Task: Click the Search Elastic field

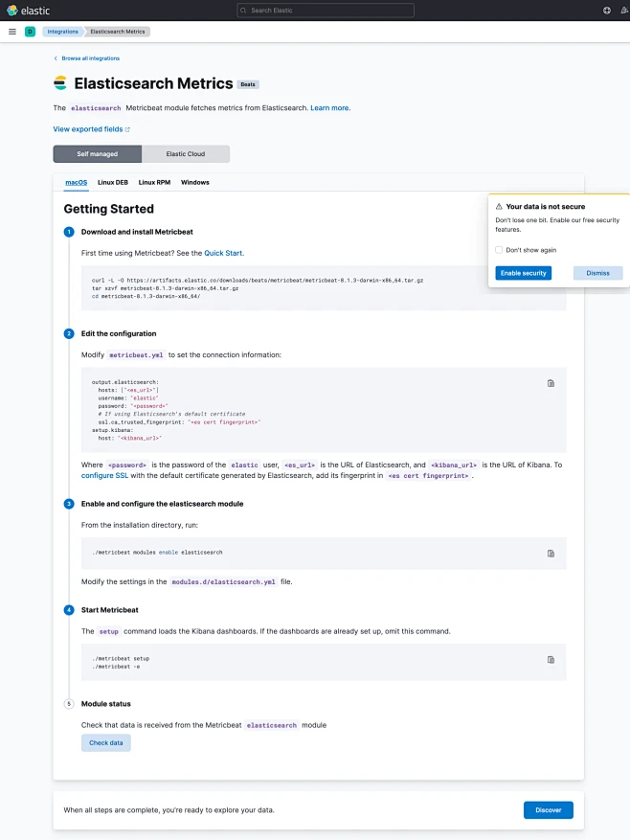Action: (x=326, y=11)
